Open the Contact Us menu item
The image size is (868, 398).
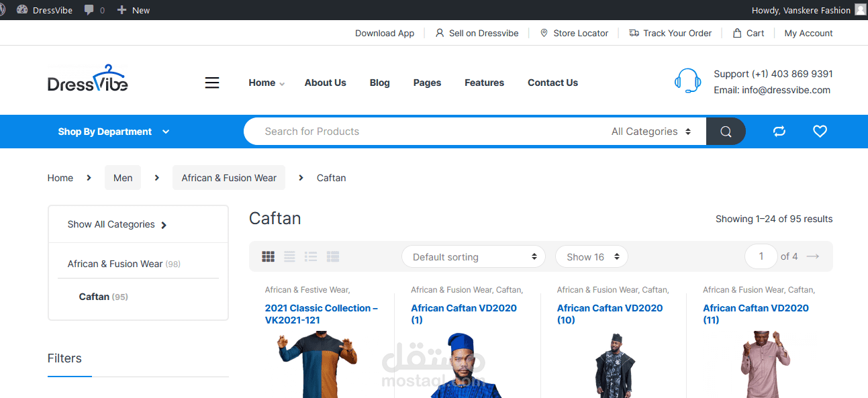point(552,83)
